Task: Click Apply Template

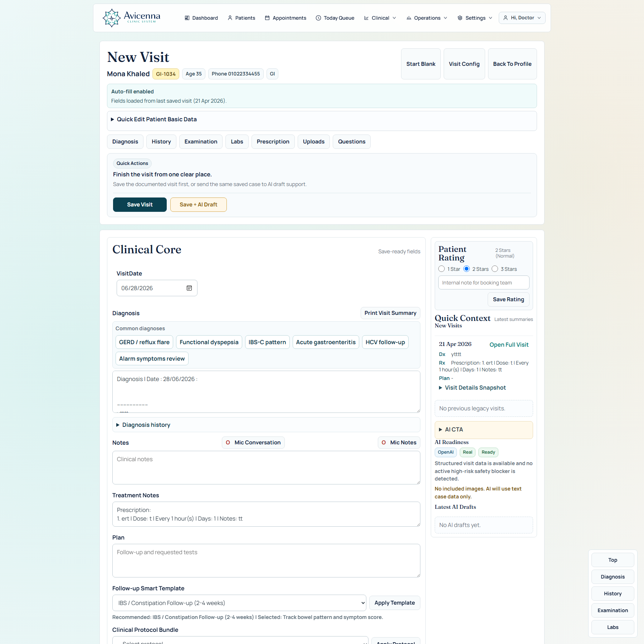Action: pyautogui.click(x=395, y=603)
